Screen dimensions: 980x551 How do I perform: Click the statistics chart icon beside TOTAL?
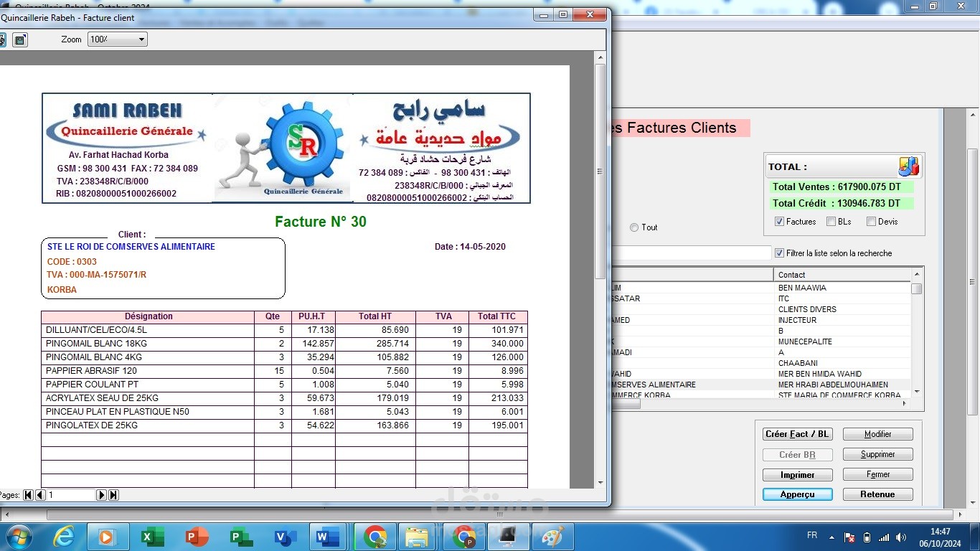(909, 166)
